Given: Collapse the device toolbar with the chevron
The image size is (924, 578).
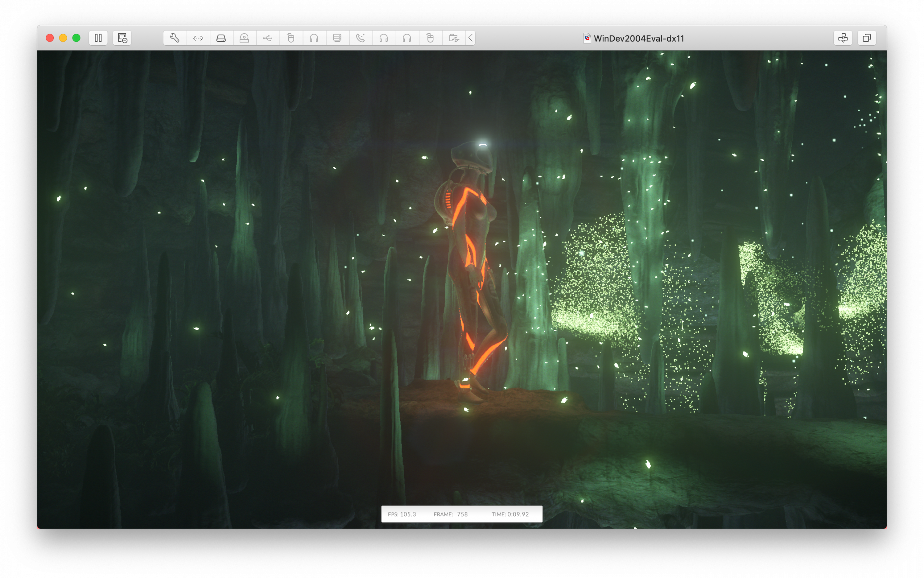Looking at the screenshot, I should coord(470,38).
